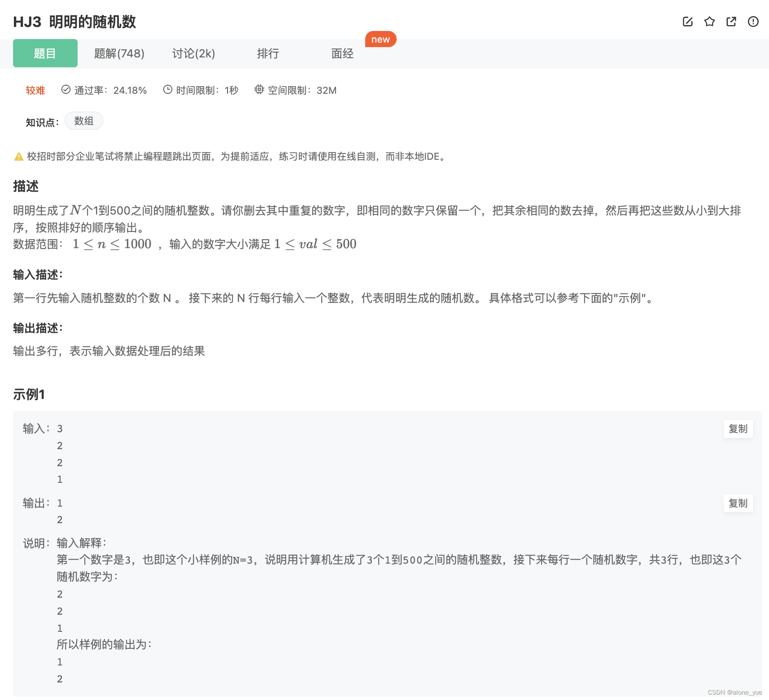The height and width of the screenshot is (700, 769).
Task: Click the 校招时部分企业笔试 warning notice text
Action: (x=237, y=157)
